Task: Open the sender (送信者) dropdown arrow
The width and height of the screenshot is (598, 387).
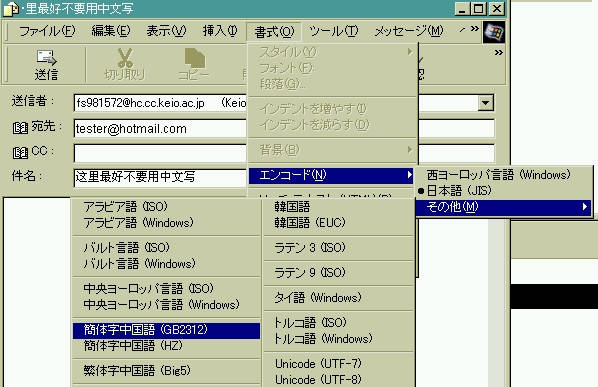Action: 485,103
